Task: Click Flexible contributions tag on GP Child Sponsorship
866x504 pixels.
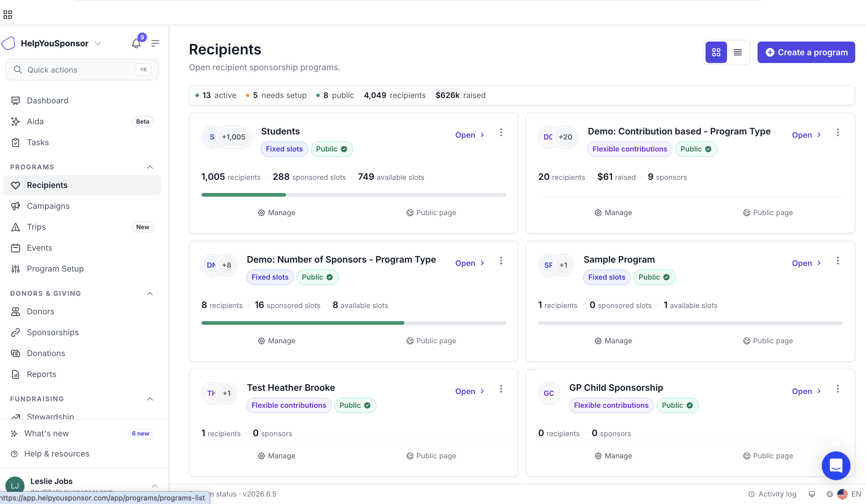Action: pyautogui.click(x=611, y=405)
